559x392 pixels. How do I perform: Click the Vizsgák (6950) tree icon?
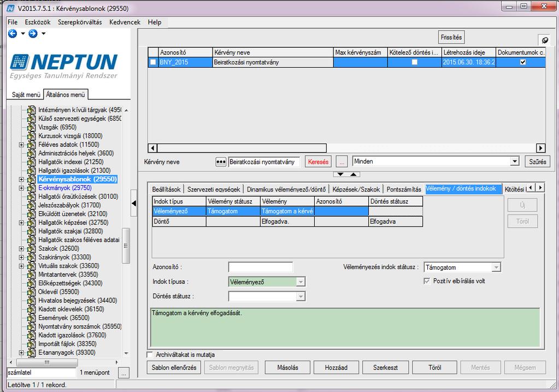coord(32,127)
